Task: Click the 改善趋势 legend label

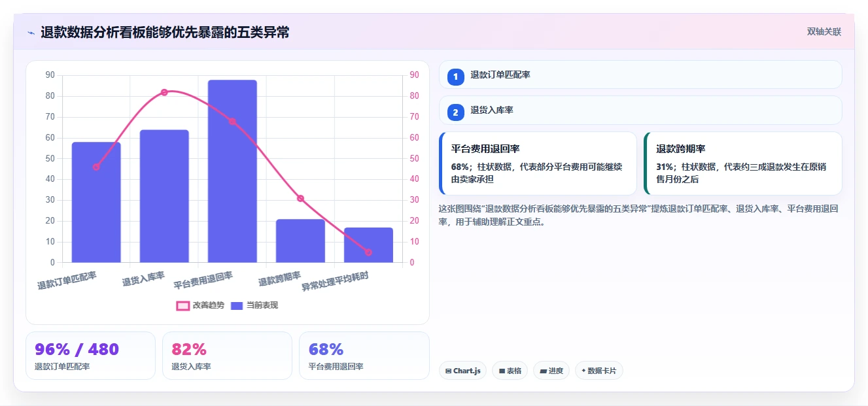Action: point(209,305)
